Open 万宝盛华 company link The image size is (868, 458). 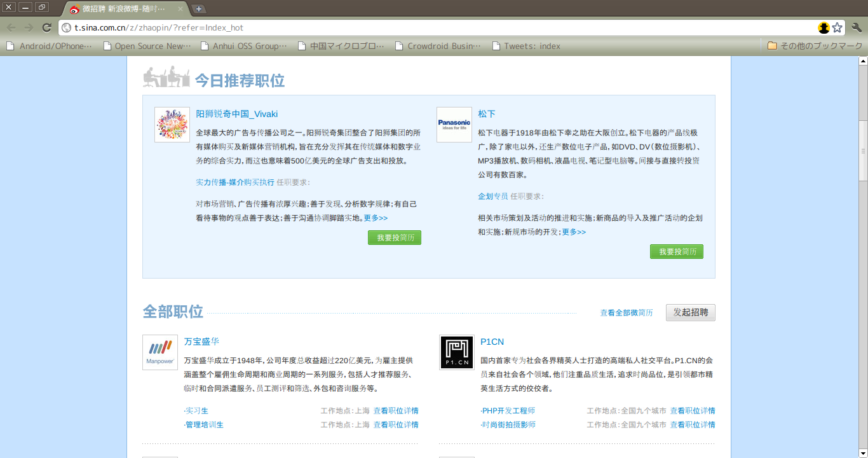click(x=201, y=342)
